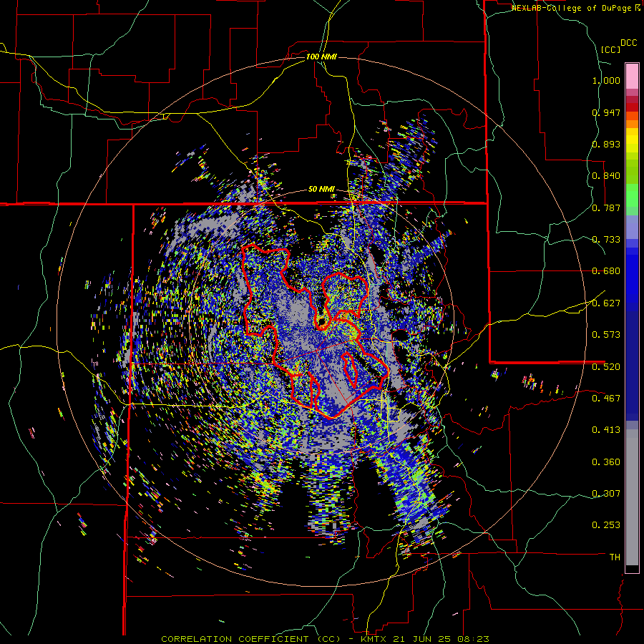644x644 pixels.
Task: Select the 0.733 legend value
Action: 606,240
